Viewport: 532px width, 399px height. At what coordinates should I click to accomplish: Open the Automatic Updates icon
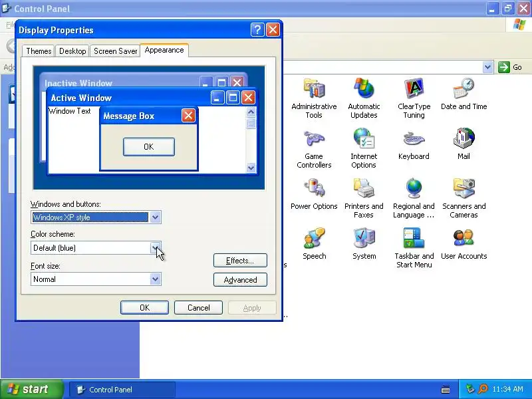pyautogui.click(x=364, y=89)
